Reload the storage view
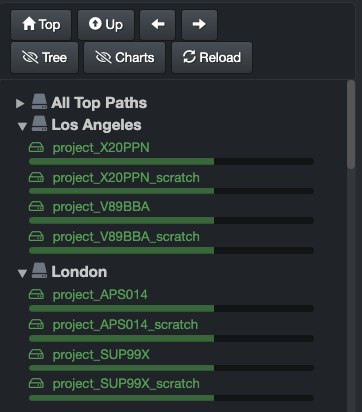Viewport: 362px width, 412px height. coord(212,57)
